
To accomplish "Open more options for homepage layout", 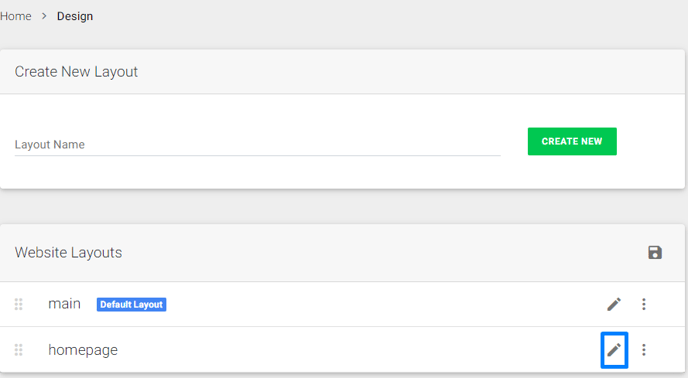I will click(644, 350).
